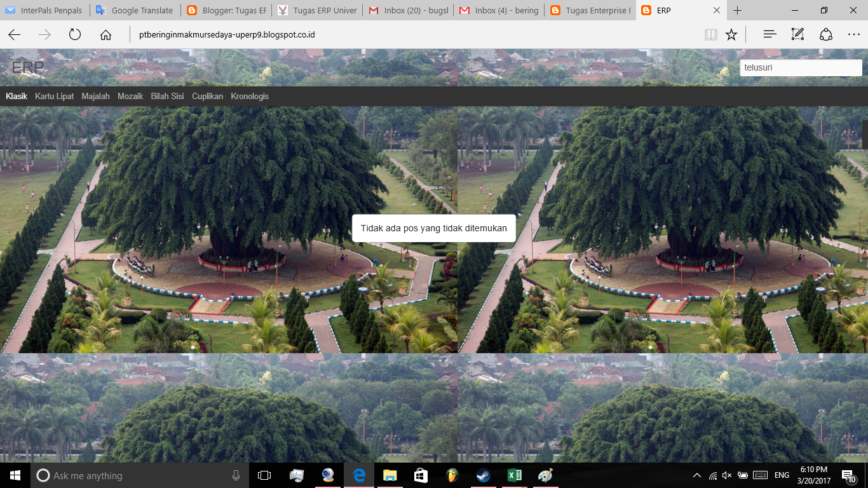Open the Edge Hub panel
Screen dimensions: 868x488
tap(770, 35)
